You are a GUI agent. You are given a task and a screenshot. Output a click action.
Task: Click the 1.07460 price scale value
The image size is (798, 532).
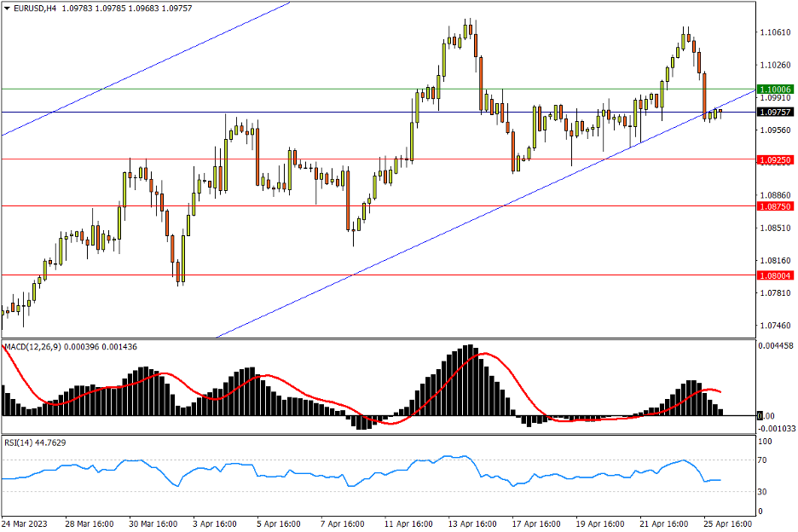(774, 326)
